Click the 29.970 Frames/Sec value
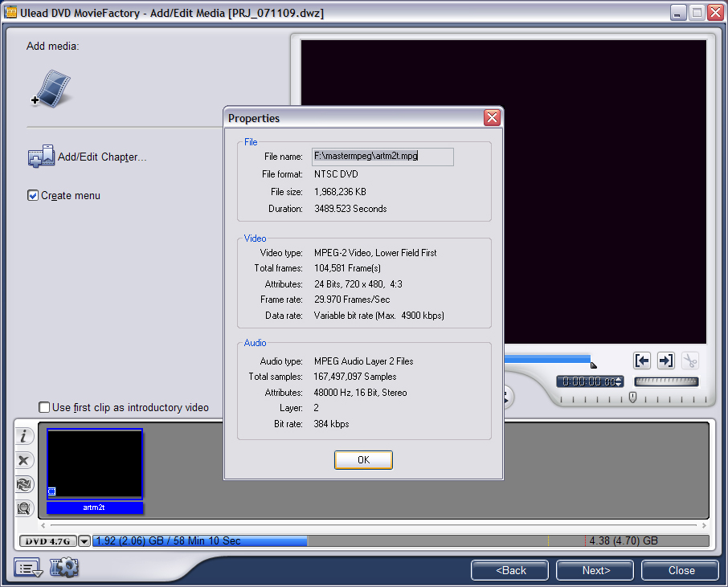Viewport: 728px width, 587px height. coord(352,300)
